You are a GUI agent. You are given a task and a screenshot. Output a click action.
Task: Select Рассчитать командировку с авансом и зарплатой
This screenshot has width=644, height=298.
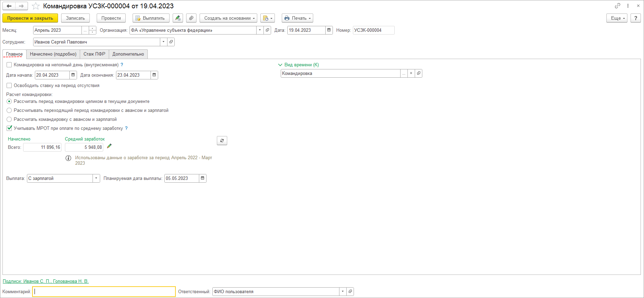pos(9,119)
